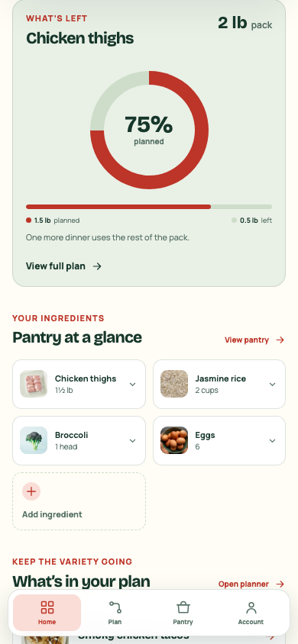Click the arrow beside Open planner

tap(280, 584)
